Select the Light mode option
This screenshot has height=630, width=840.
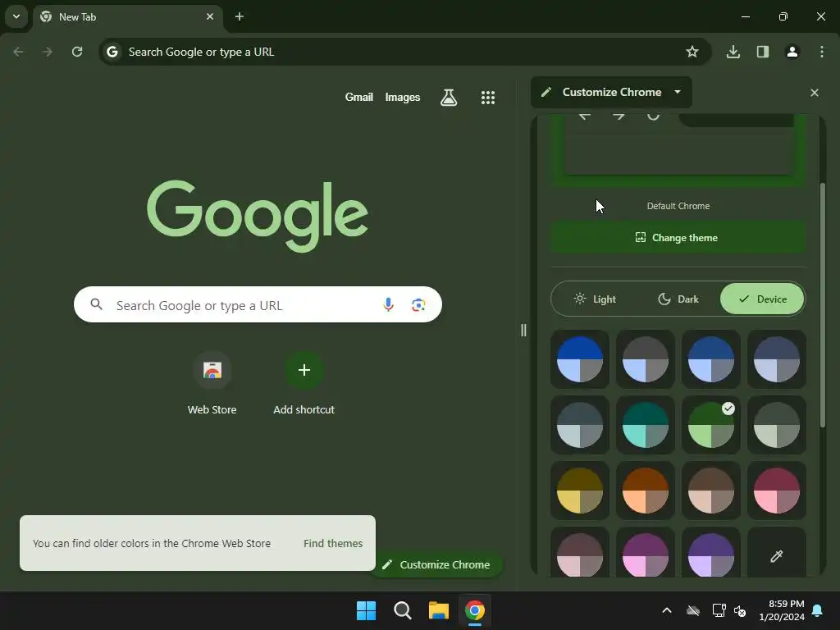pyautogui.click(x=595, y=299)
